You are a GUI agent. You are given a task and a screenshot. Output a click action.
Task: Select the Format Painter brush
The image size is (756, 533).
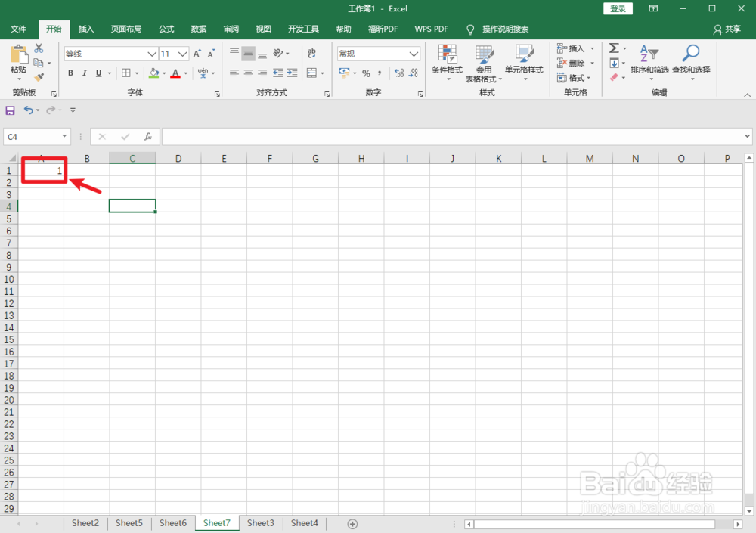coord(39,77)
